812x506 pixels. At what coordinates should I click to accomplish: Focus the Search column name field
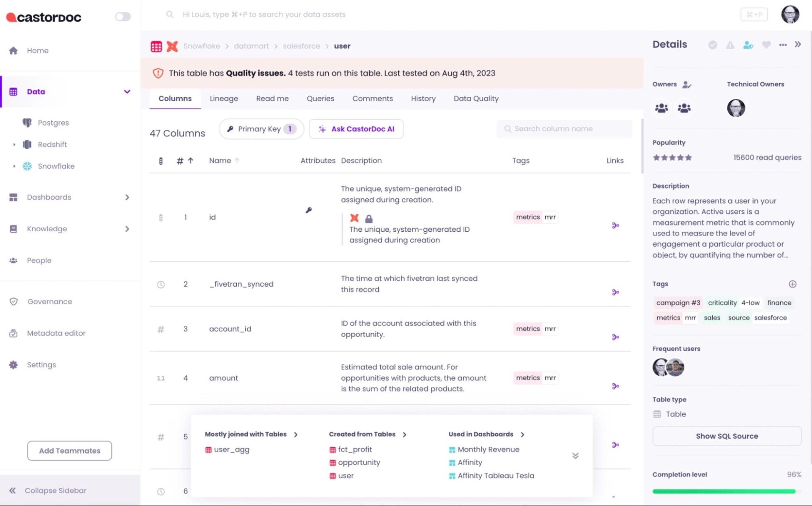tap(565, 129)
